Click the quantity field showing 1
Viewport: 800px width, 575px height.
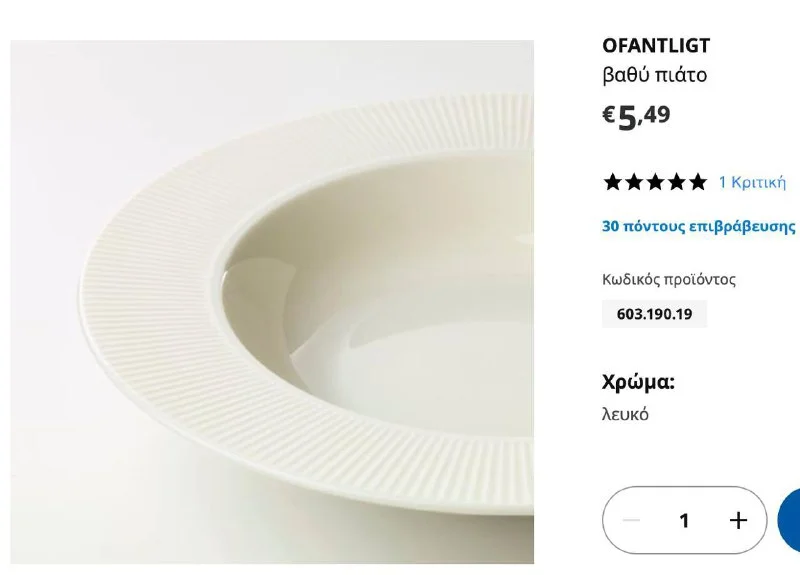(x=684, y=520)
